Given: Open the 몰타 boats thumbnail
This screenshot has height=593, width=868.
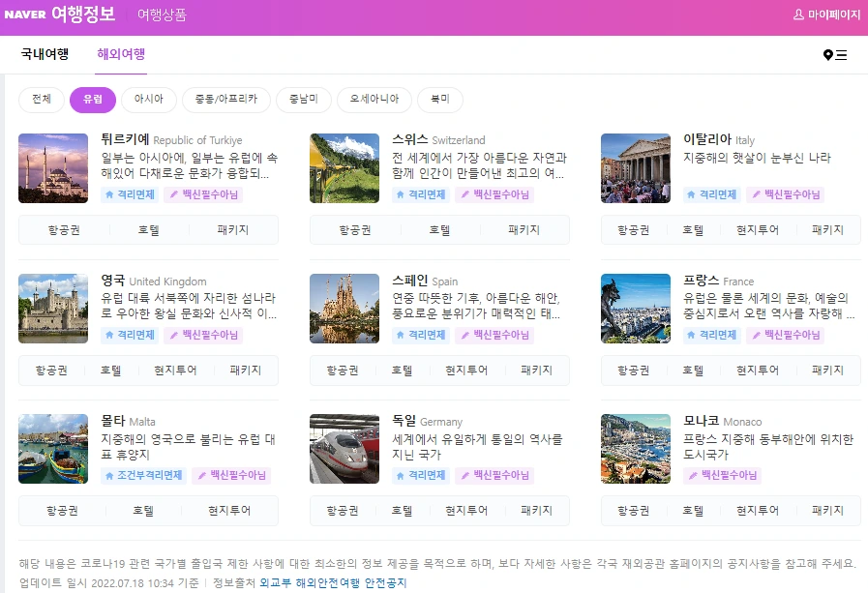Looking at the screenshot, I should [x=53, y=449].
